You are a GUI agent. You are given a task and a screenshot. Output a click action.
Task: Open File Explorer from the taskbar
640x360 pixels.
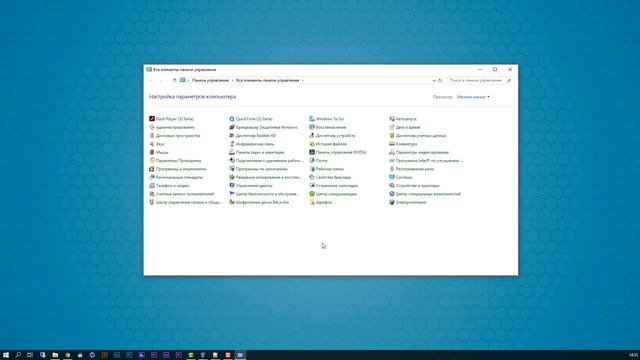coord(55,355)
